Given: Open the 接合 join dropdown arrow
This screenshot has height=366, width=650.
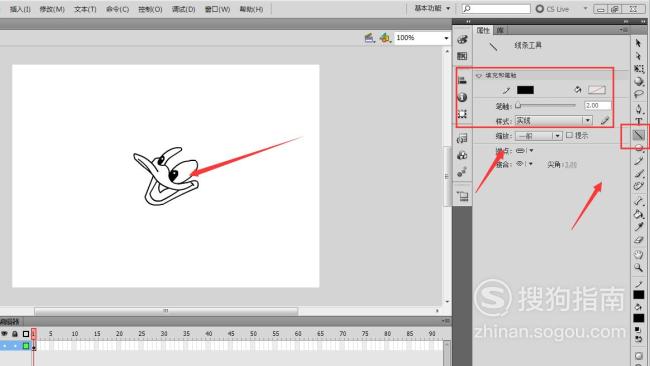Looking at the screenshot, I should pyautogui.click(x=531, y=164).
